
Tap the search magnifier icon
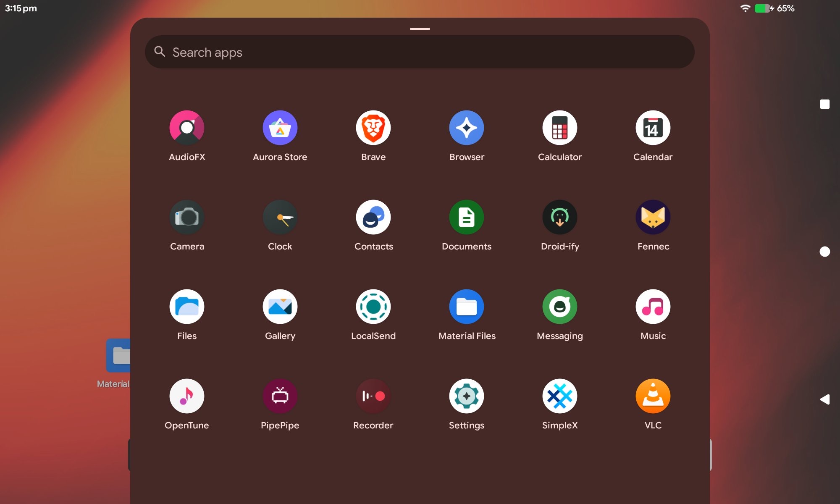coord(160,51)
